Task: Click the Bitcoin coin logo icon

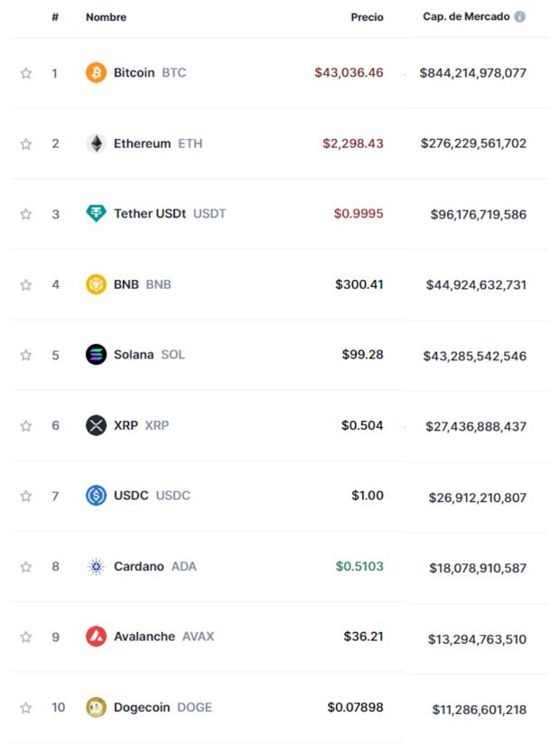Action: pos(96,73)
